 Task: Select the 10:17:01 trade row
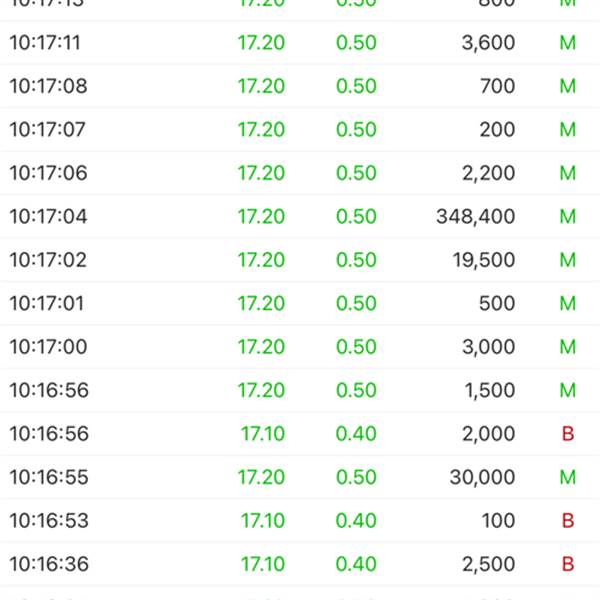pos(300,303)
